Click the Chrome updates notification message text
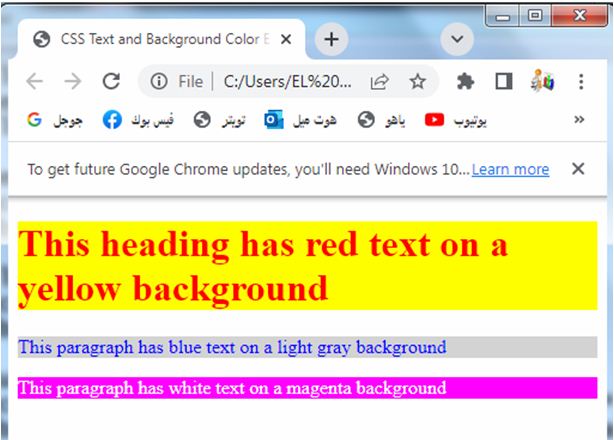 248,170
